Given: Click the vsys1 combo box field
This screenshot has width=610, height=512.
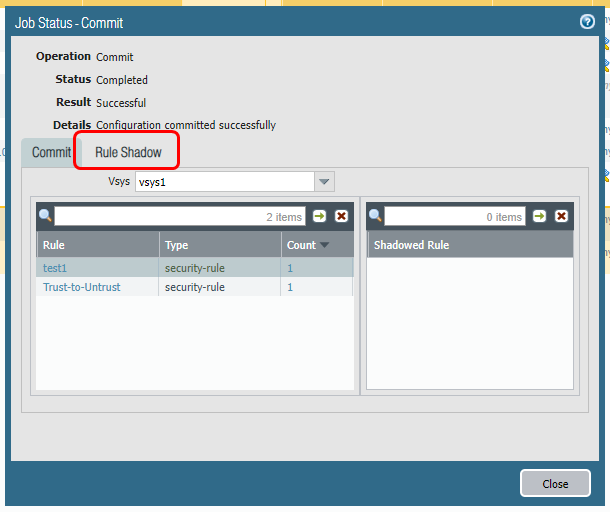Looking at the screenshot, I should tap(224, 182).
